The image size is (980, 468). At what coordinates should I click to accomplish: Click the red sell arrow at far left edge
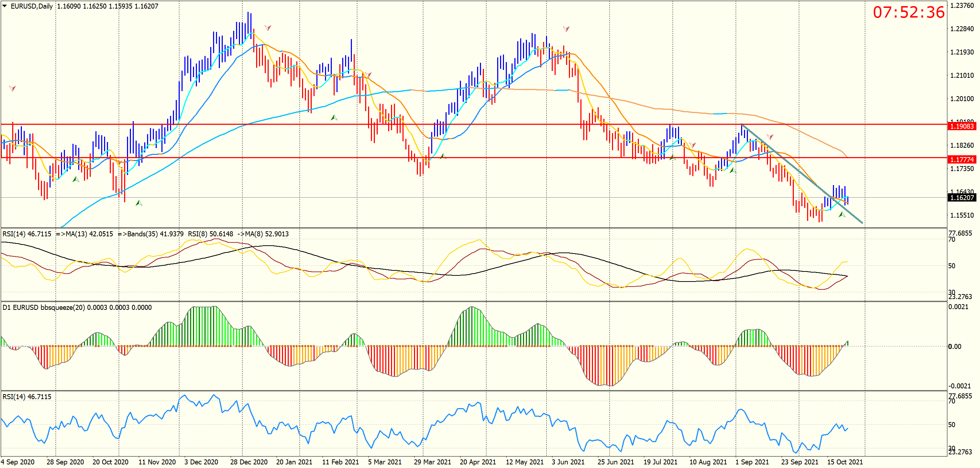[13, 88]
